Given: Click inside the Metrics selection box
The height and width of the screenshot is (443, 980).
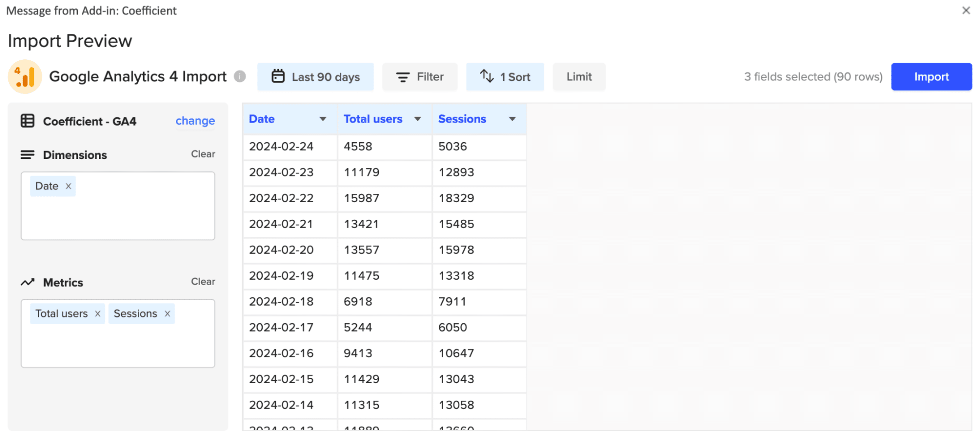Looking at the screenshot, I should point(118,334).
